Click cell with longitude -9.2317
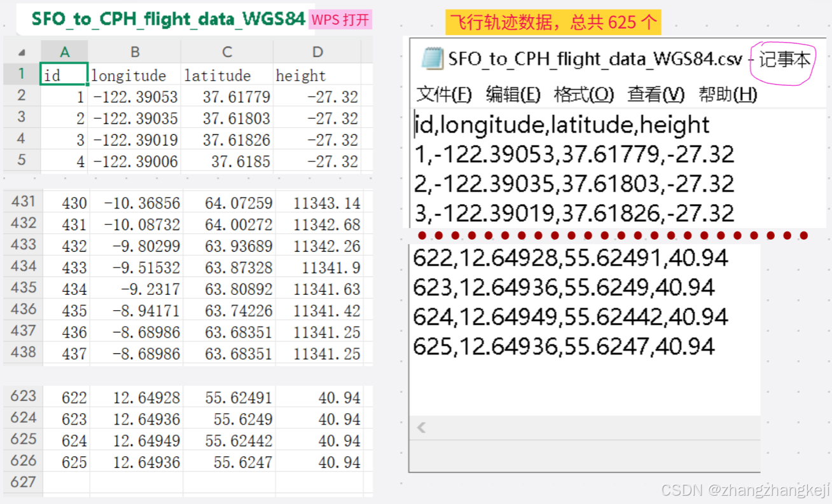The image size is (832, 504). 135,289
